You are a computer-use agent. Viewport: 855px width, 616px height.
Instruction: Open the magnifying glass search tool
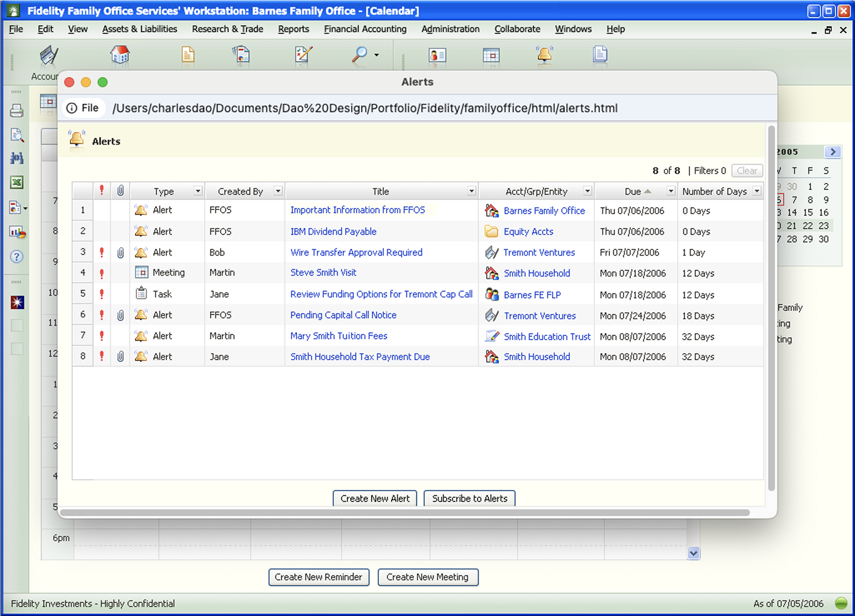pos(360,55)
